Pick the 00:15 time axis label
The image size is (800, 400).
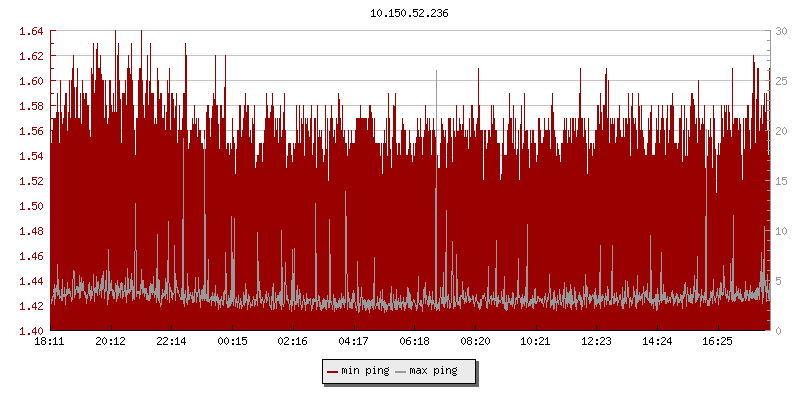[x=232, y=341]
